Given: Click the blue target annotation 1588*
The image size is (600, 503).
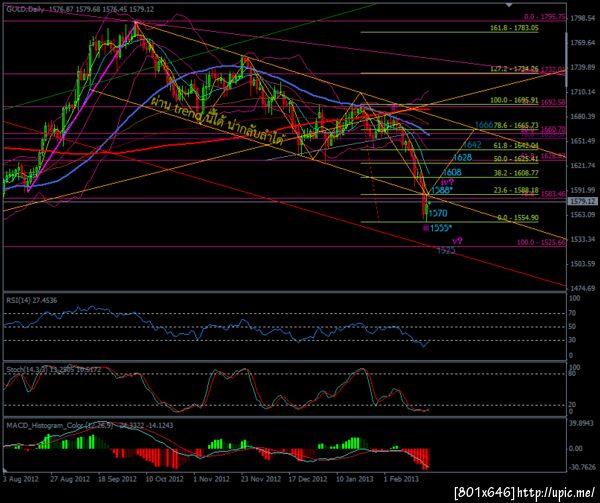Looking at the screenshot, I should click(442, 190).
